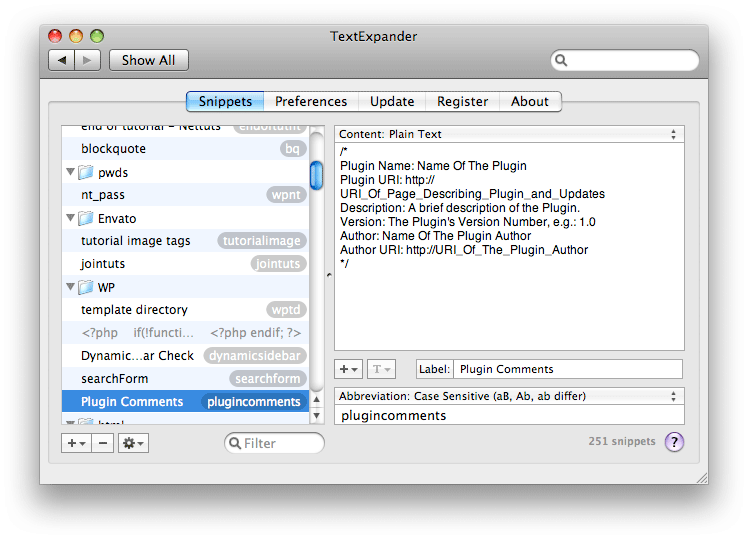Image resolution: width=748 pixels, height=539 pixels.
Task: Open the insert plus menu under content
Action: [x=349, y=369]
